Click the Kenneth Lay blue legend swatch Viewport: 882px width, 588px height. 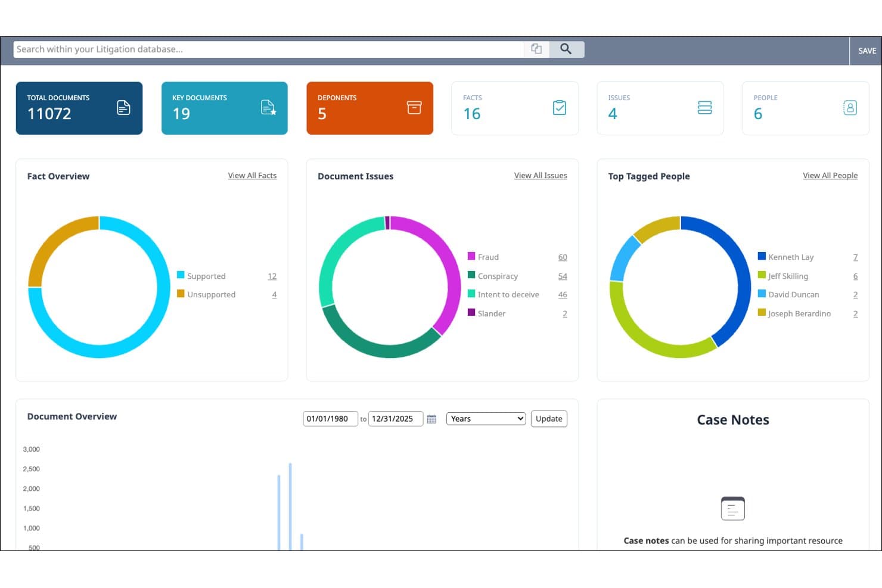point(762,256)
